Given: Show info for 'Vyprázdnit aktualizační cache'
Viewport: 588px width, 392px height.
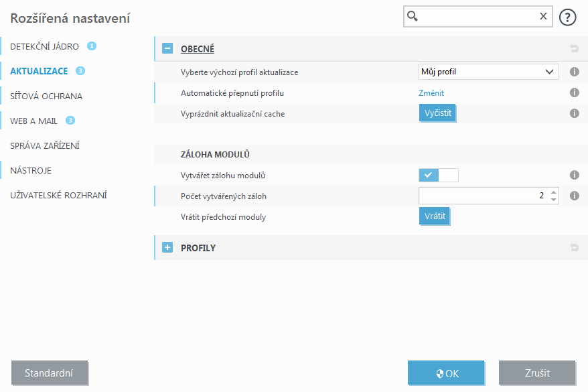Looking at the screenshot, I should [574, 113].
